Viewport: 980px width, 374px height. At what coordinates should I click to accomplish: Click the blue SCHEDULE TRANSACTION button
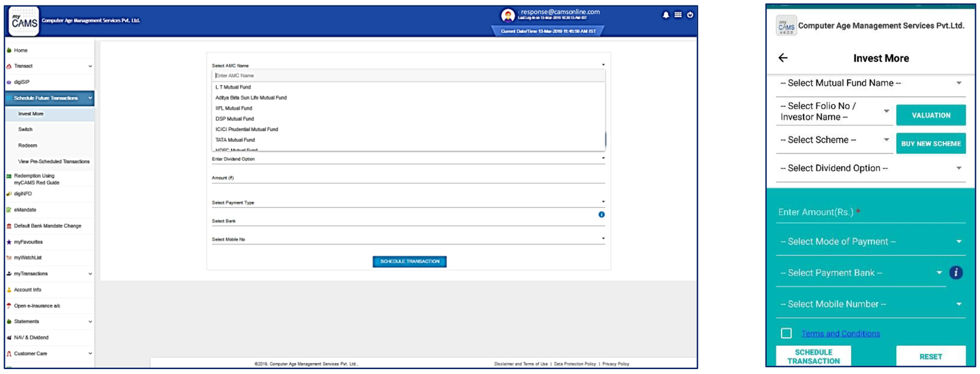pyautogui.click(x=409, y=262)
